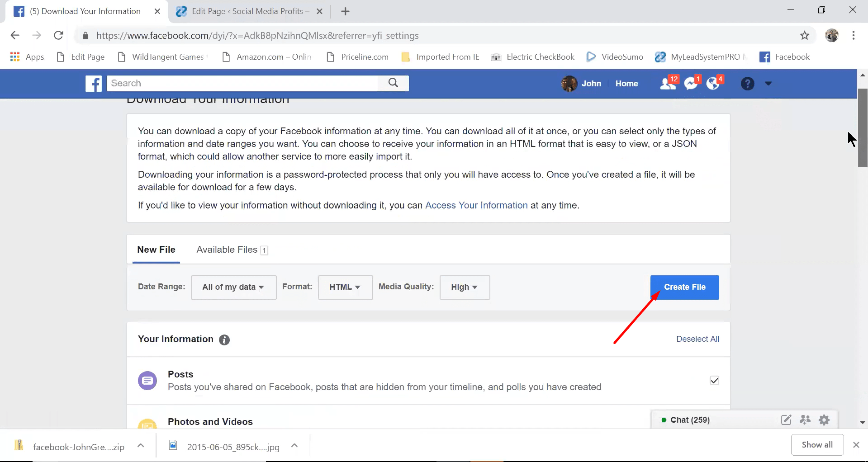Viewport: 868px width, 462px height.
Task: Click the page vertical scrollbar thumb
Action: [863, 128]
